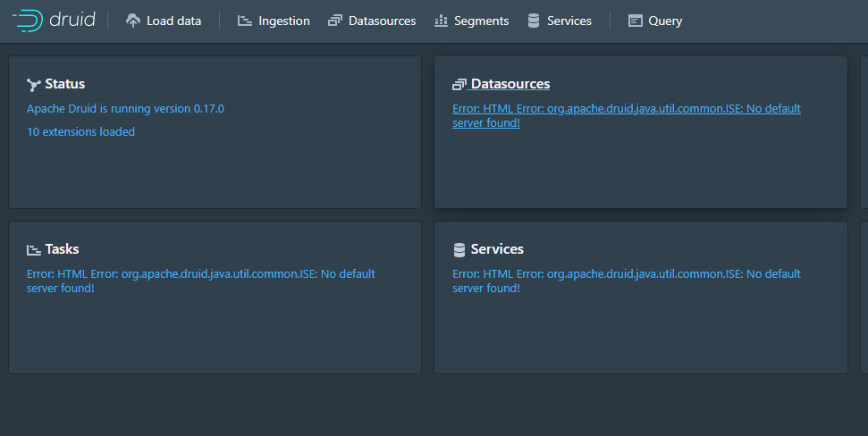
Task: Click the Segments bar-chart icon in navbar
Action: (441, 21)
